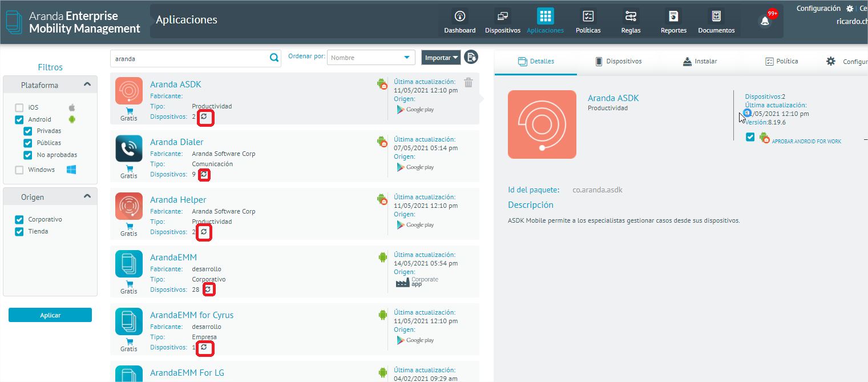Open the Aranda ASDK title in the application list

point(176,85)
